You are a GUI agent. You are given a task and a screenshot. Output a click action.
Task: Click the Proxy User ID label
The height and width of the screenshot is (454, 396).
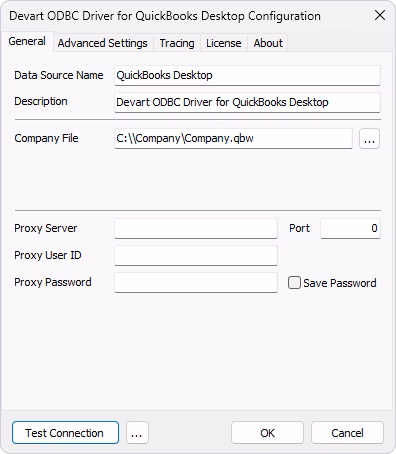48,255
